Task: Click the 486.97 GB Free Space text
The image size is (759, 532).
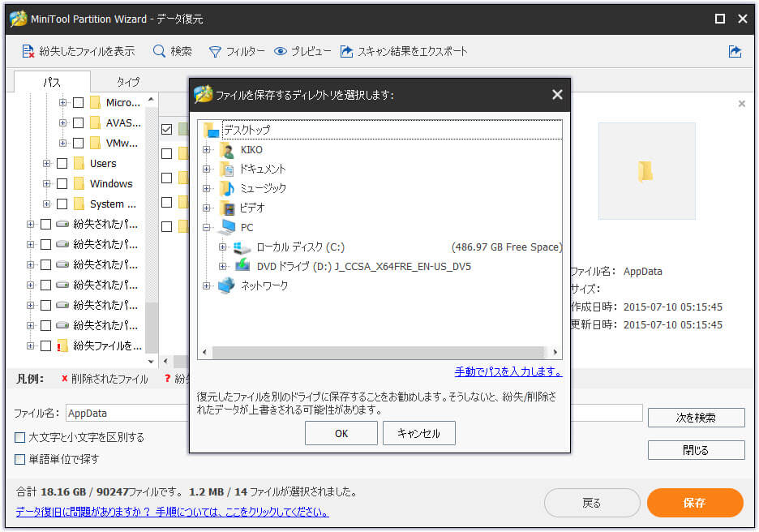Action: pyautogui.click(x=507, y=247)
